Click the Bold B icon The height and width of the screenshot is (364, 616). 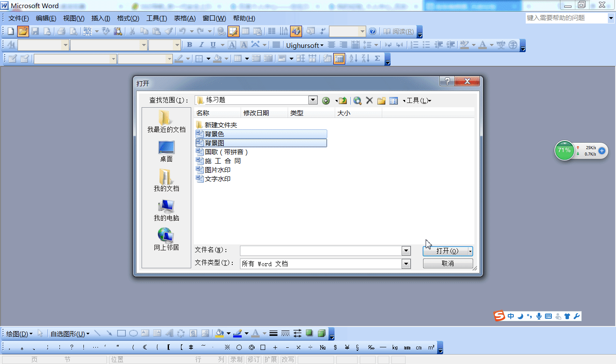coord(190,45)
